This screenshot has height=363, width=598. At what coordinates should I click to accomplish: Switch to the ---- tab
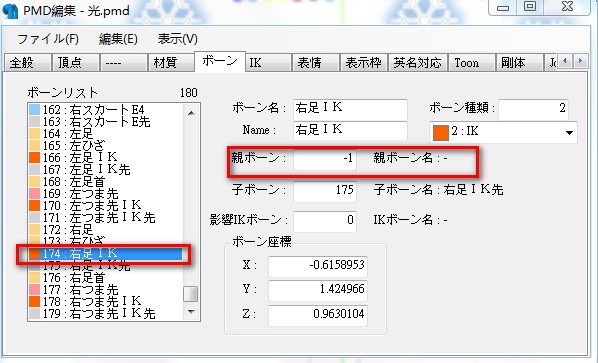point(124,63)
